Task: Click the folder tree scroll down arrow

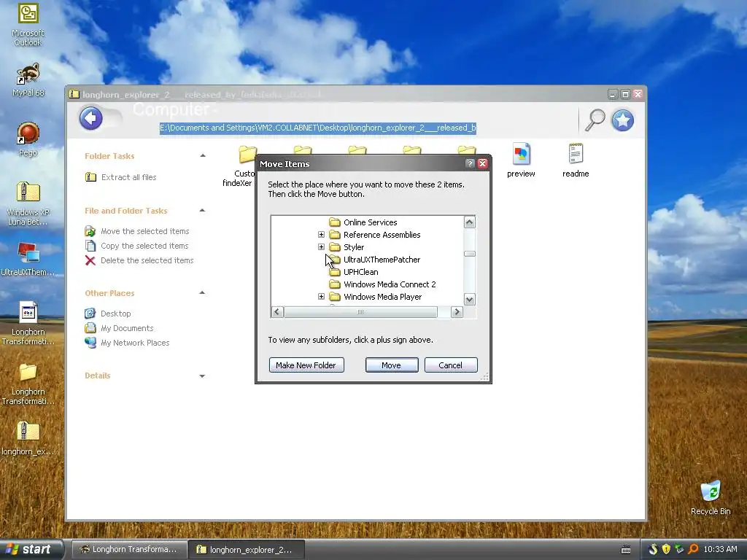Action: click(469, 300)
